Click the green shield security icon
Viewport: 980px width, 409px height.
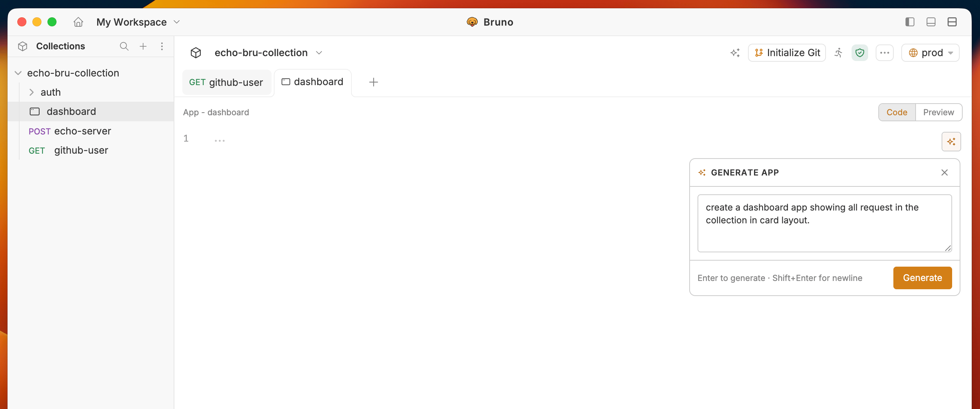859,52
